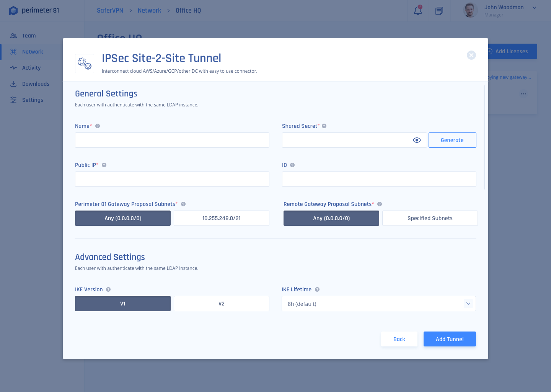The image size is (551, 392).
Task: Click the dialog's vertical scrollbar
Action: pyautogui.click(x=484, y=137)
